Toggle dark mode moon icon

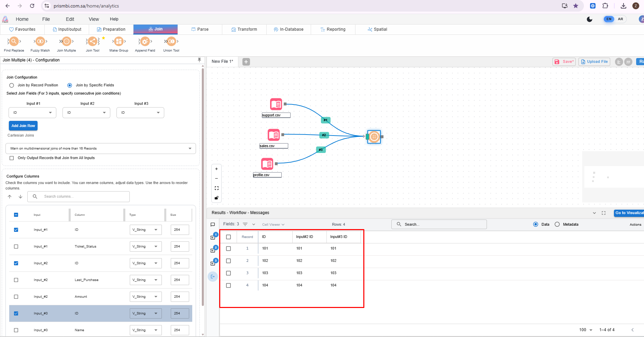point(589,19)
